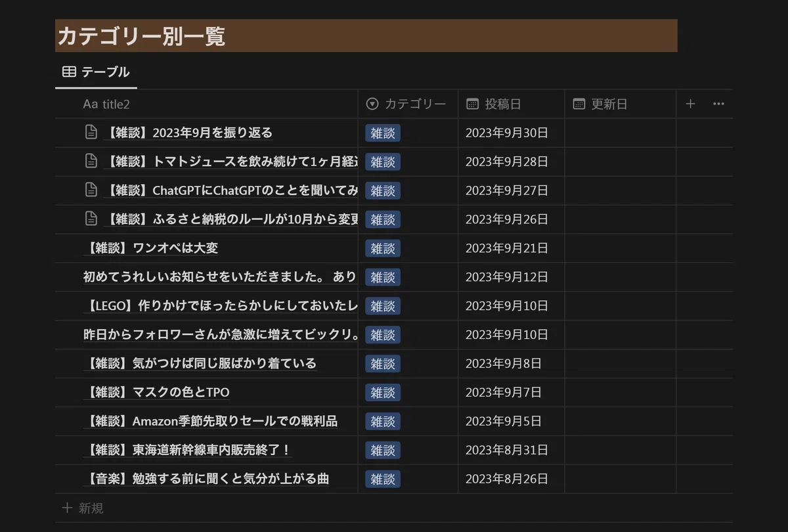The height and width of the screenshot is (532, 788).
Task: Click empty 更新日 cell in 2023年9月30日 row
Action: 620,133
